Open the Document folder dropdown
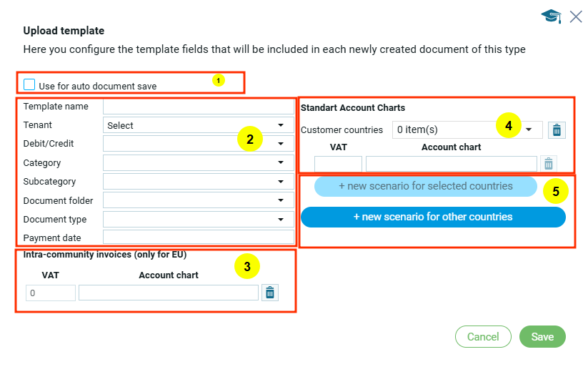Screen dimensions: 588x367 [x=198, y=200]
